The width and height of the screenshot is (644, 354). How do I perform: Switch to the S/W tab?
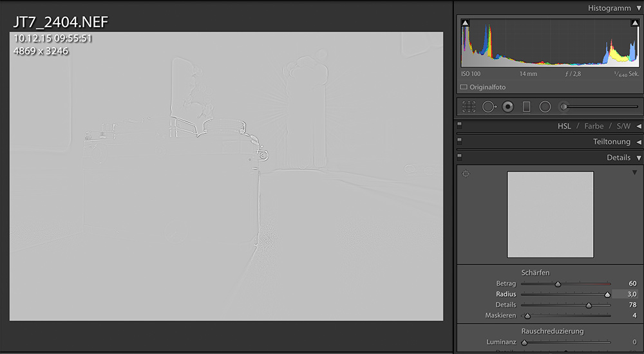624,126
